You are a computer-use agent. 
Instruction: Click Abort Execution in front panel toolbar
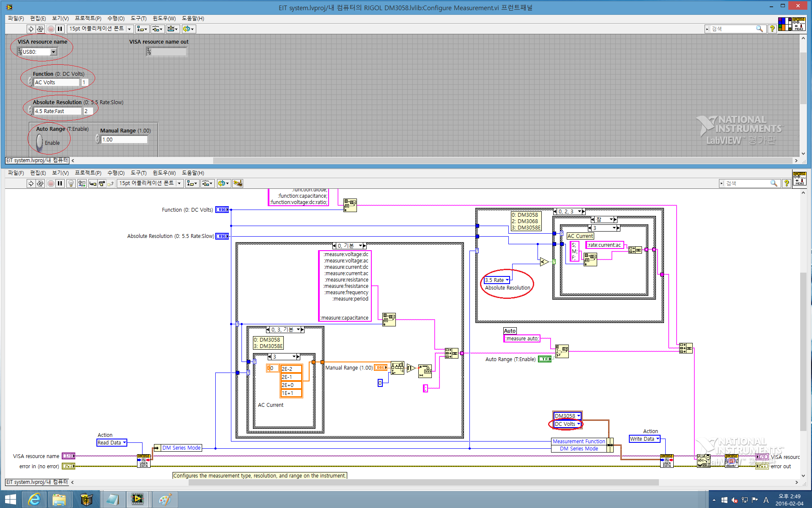point(51,29)
